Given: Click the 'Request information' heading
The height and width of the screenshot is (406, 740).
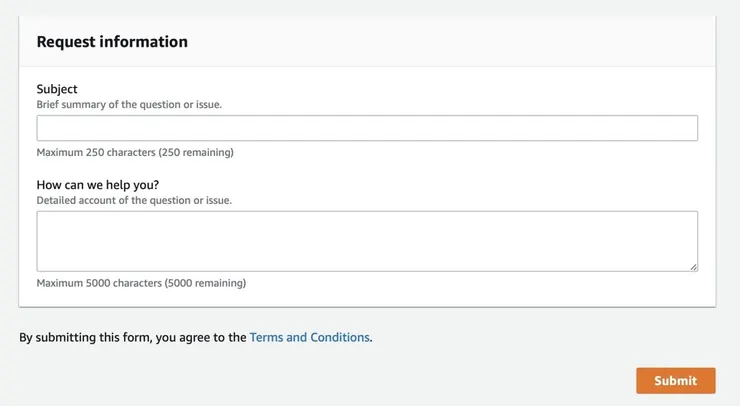Looking at the screenshot, I should pos(112,42).
